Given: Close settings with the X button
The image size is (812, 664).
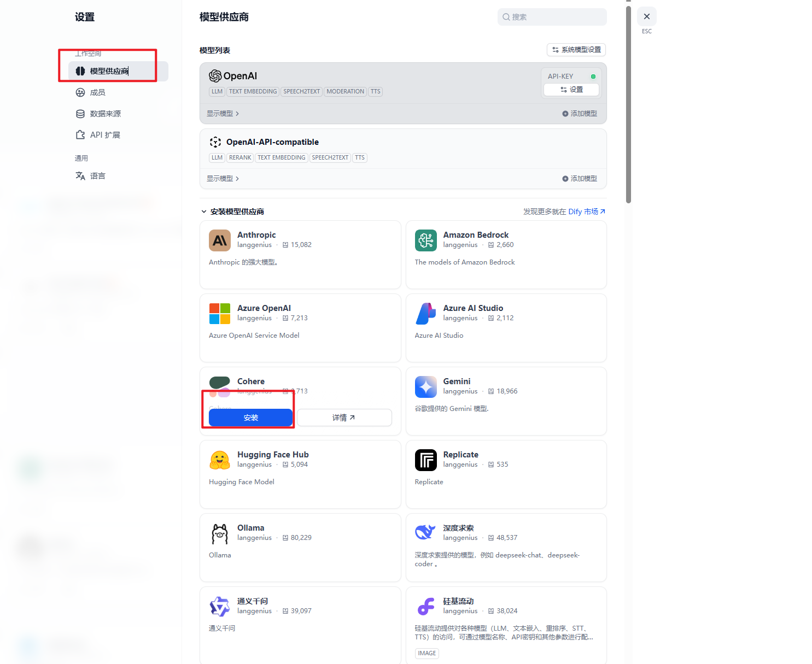Looking at the screenshot, I should [x=647, y=16].
